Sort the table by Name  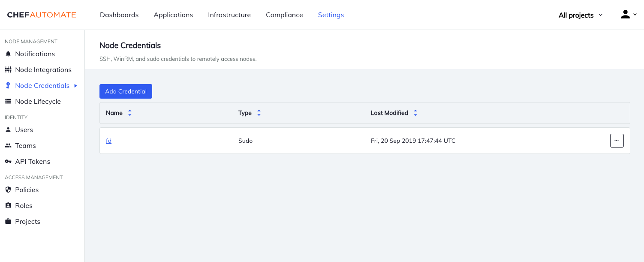[x=129, y=113]
